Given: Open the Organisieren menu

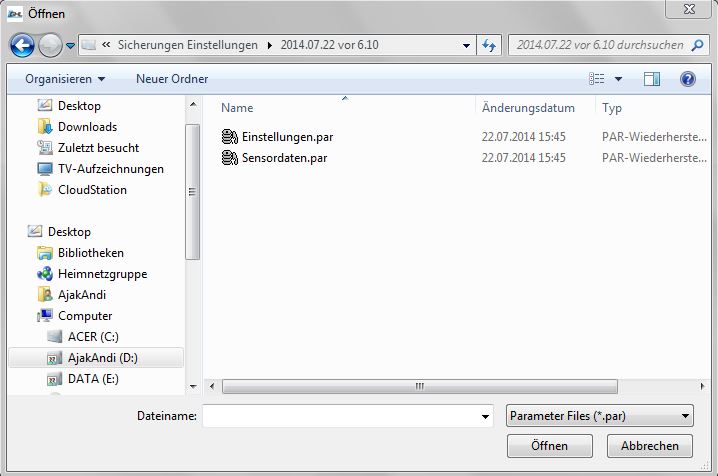Looking at the screenshot, I should (66, 79).
